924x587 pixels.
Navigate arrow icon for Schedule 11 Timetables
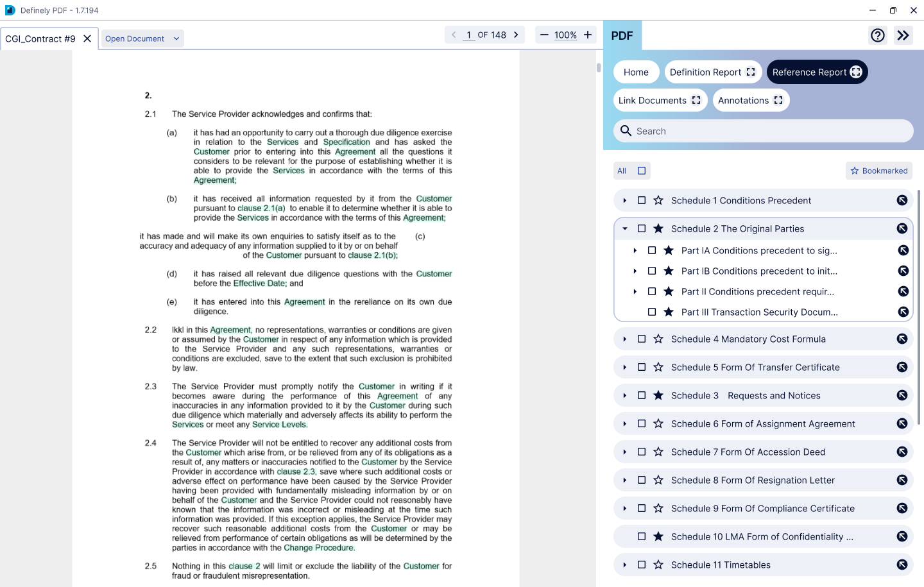point(902,565)
